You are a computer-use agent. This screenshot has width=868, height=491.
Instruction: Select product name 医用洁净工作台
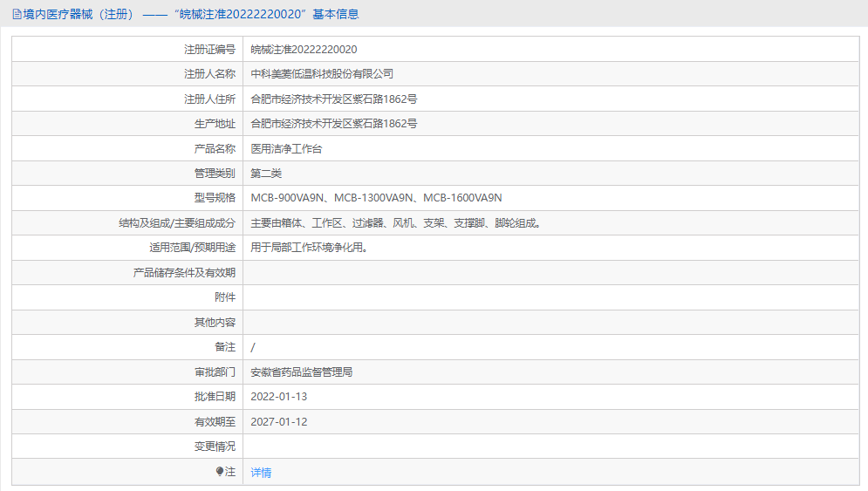pos(286,149)
